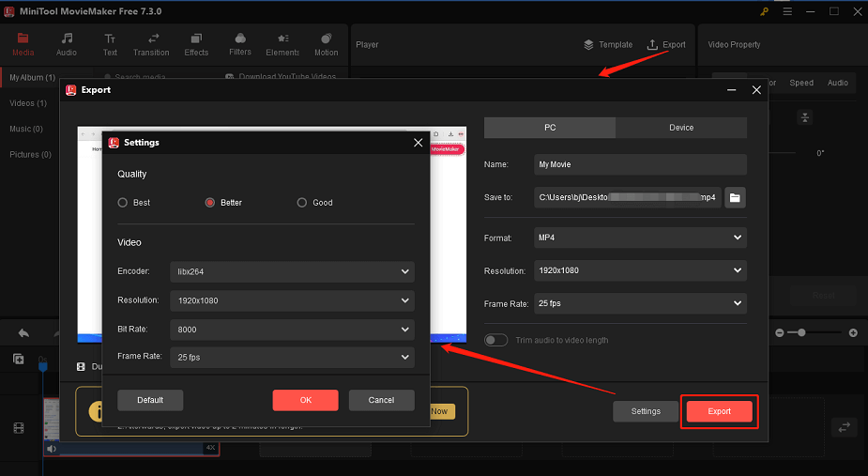Switch to the PC export tab
Screen dimensions: 868x476
[x=550, y=128]
